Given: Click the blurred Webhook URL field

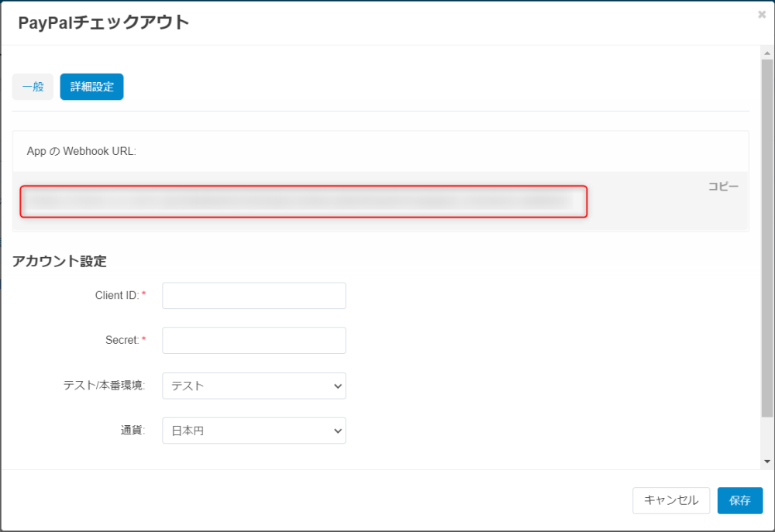Looking at the screenshot, I should click(303, 202).
